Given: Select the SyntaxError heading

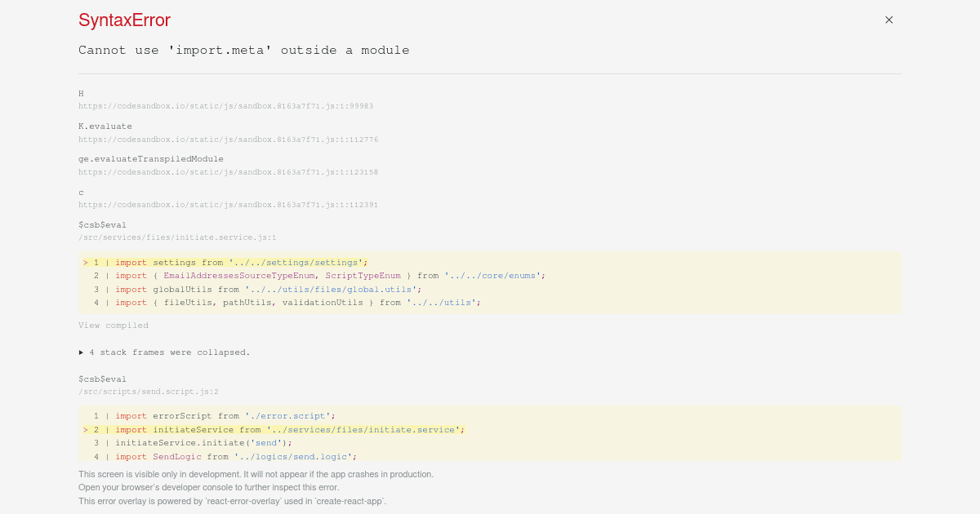Looking at the screenshot, I should point(123,20).
